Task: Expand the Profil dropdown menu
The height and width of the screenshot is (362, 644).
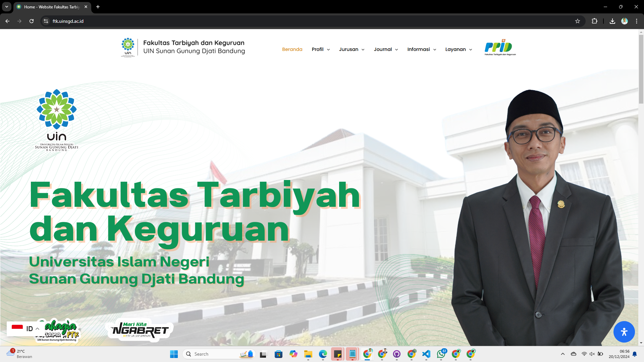Action: [321, 49]
